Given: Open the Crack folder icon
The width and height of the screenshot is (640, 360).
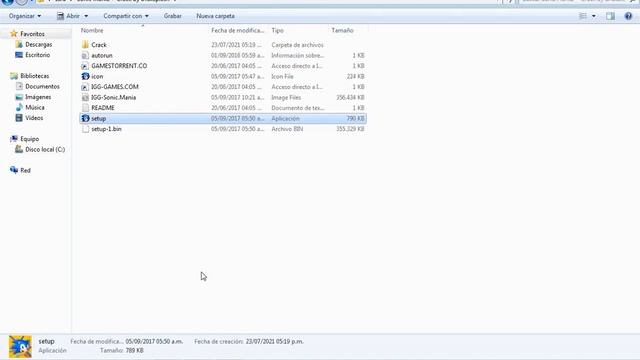Looking at the screenshot, I should (85, 45).
